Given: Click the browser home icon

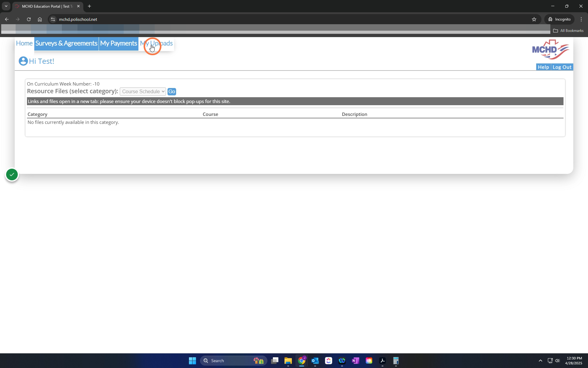Looking at the screenshot, I should (x=40, y=19).
